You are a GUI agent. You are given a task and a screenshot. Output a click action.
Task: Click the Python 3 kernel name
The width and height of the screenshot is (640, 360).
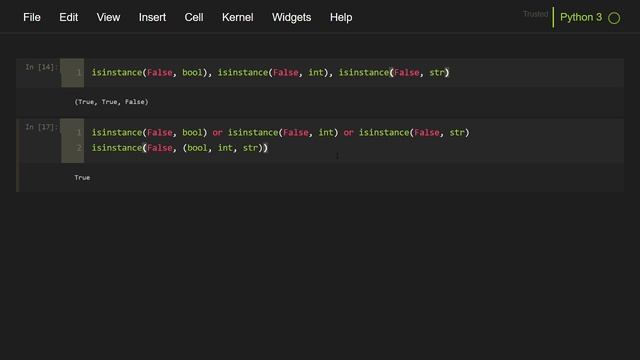click(x=581, y=18)
